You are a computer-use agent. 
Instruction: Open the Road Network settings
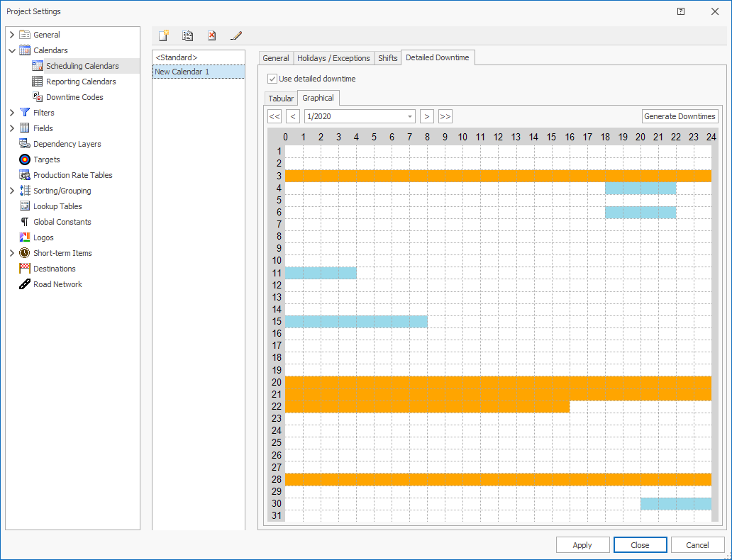57,284
